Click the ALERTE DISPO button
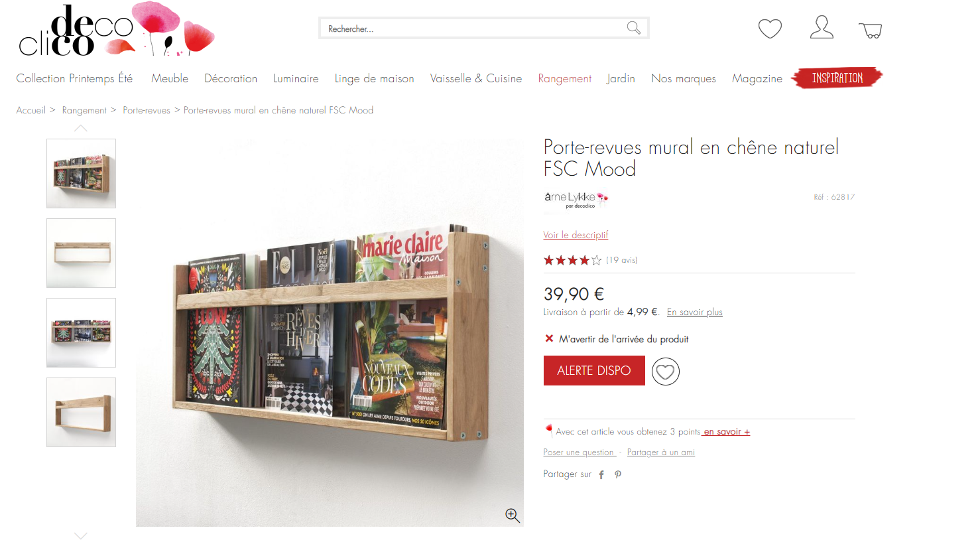The height and width of the screenshot is (550, 980). (x=594, y=370)
